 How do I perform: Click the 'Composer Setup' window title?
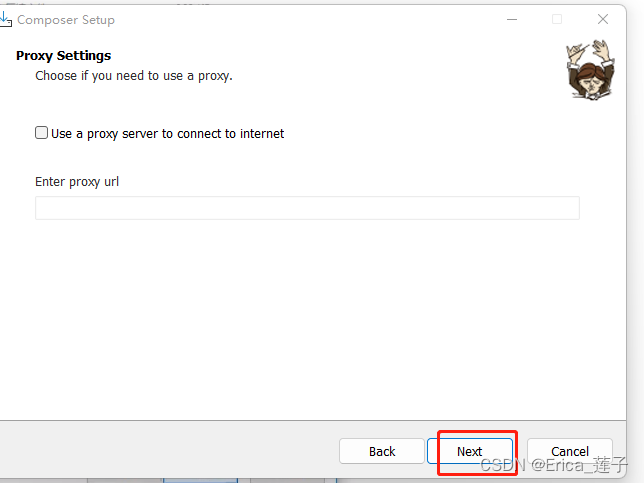click(x=66, y=20)
